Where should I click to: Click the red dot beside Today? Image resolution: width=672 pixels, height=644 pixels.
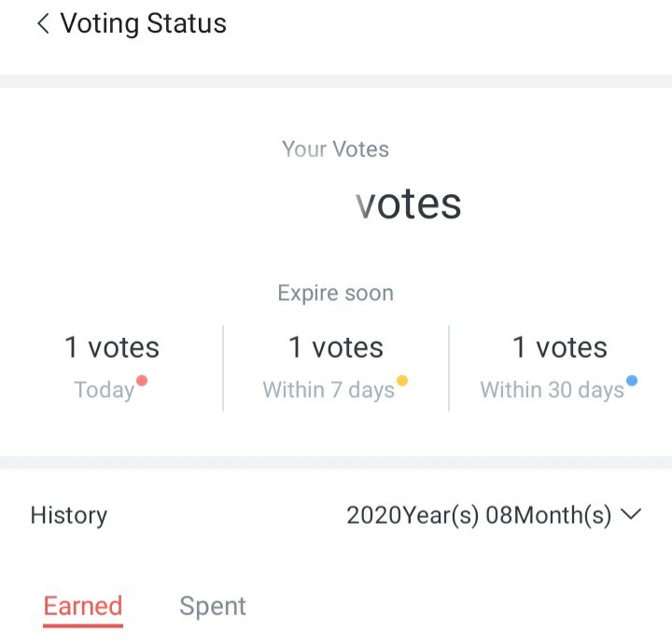click(142, 380)
